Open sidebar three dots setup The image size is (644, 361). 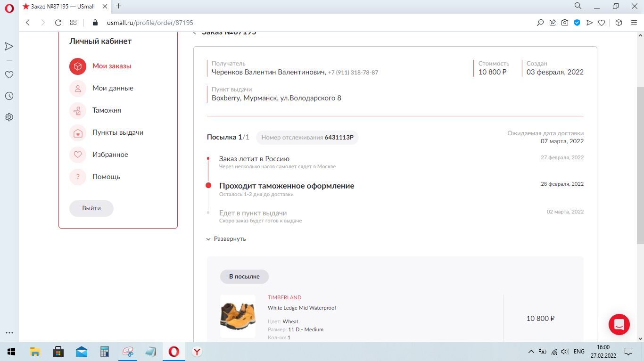point(9,333)
